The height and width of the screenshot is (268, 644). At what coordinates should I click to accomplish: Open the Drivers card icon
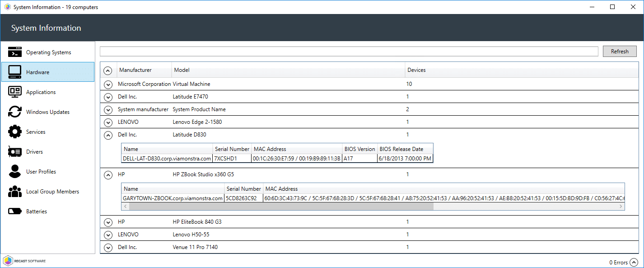point(15,152)
